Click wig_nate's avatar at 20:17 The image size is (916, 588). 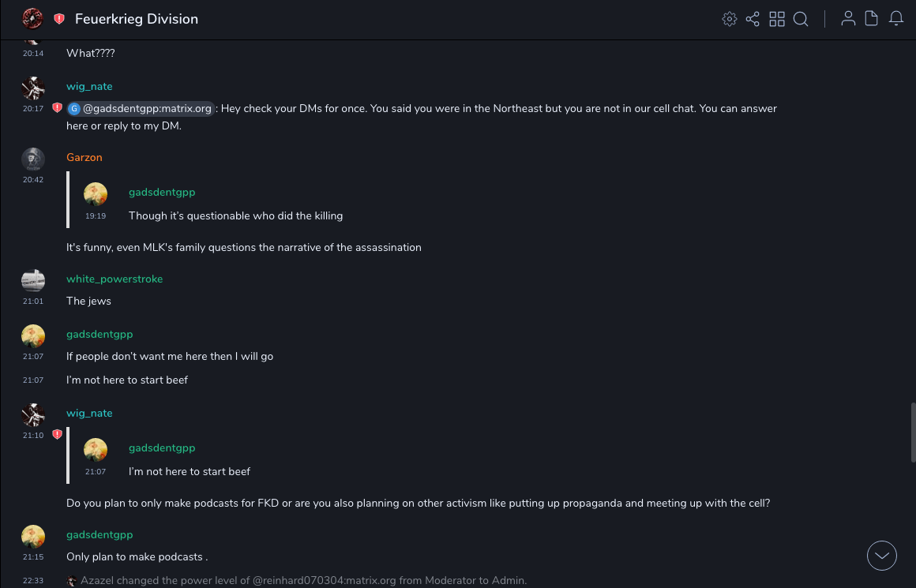pyautogui.click(x=33, y=88)
